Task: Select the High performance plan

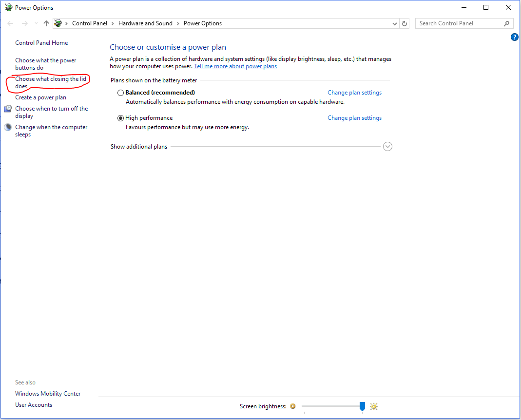Action: pos(120,118)
